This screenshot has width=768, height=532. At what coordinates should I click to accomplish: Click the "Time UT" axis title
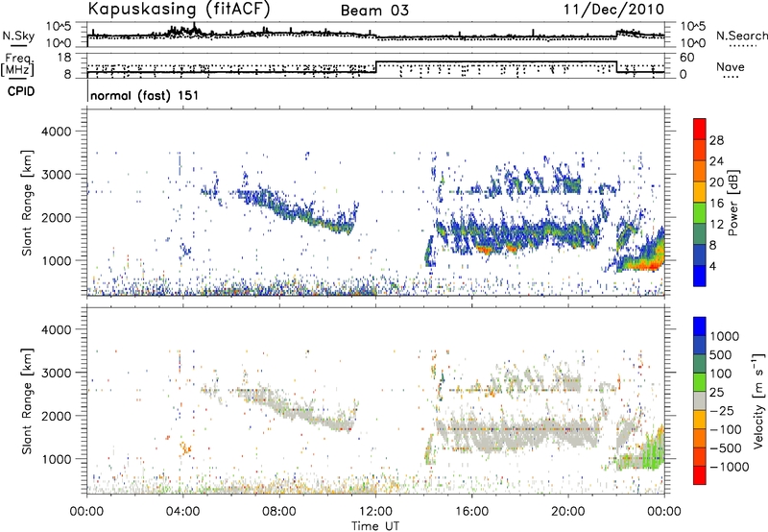375,526
